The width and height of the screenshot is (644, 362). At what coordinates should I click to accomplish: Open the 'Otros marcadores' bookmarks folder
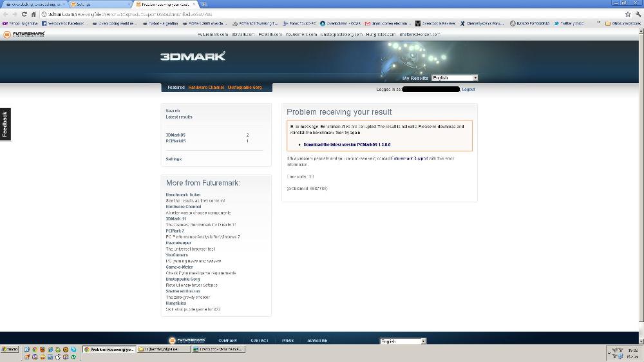click(623, 23)
